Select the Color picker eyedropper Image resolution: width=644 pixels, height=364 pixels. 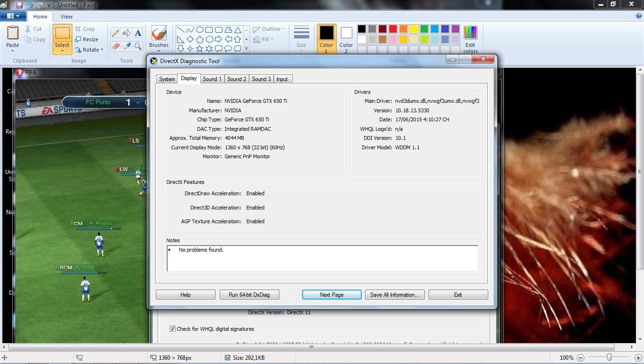coord(127,46)
